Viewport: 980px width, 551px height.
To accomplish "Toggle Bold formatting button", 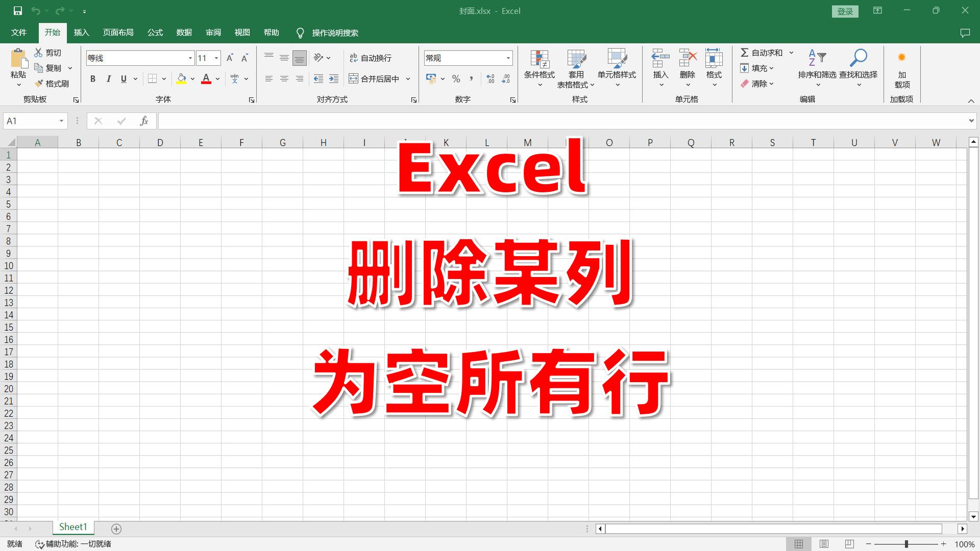I will tap(93, 79).
